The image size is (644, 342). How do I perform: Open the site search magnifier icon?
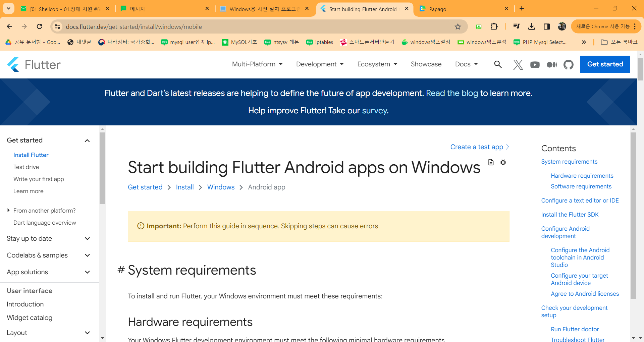(498, 64)
